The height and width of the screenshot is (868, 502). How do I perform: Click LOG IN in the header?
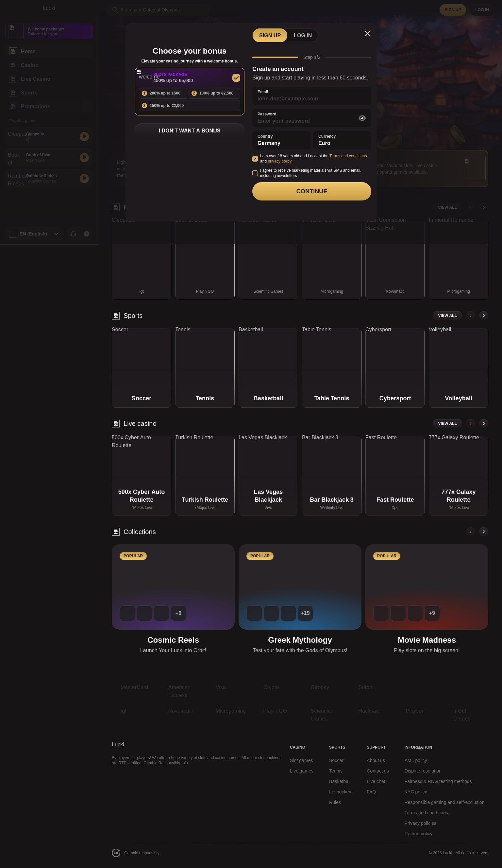[x=482, y=9]
